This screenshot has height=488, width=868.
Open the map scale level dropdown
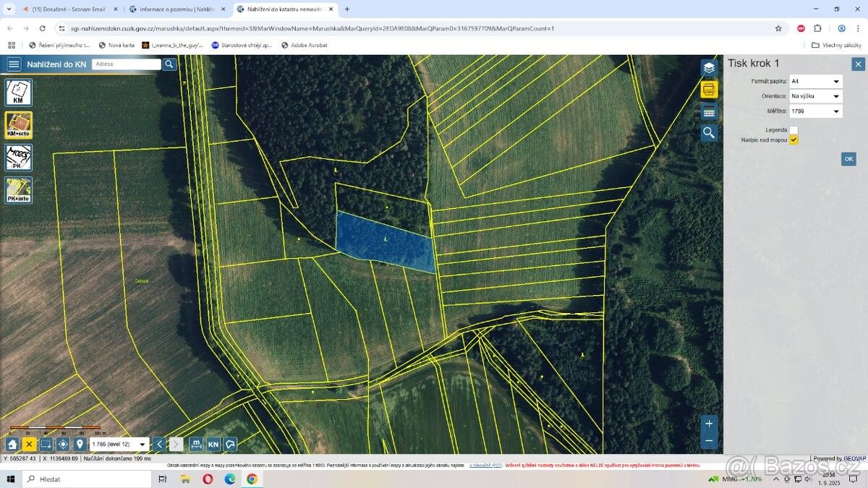119,444
